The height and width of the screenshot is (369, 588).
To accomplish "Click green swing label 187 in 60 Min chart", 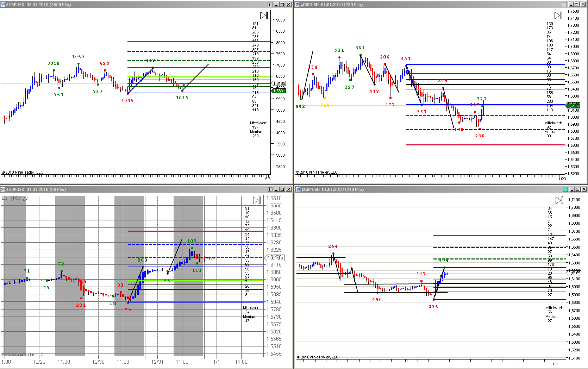I will 192,241.
